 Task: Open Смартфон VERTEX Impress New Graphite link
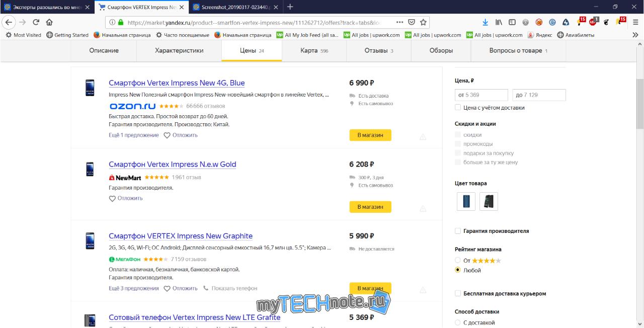coord(181,236)
